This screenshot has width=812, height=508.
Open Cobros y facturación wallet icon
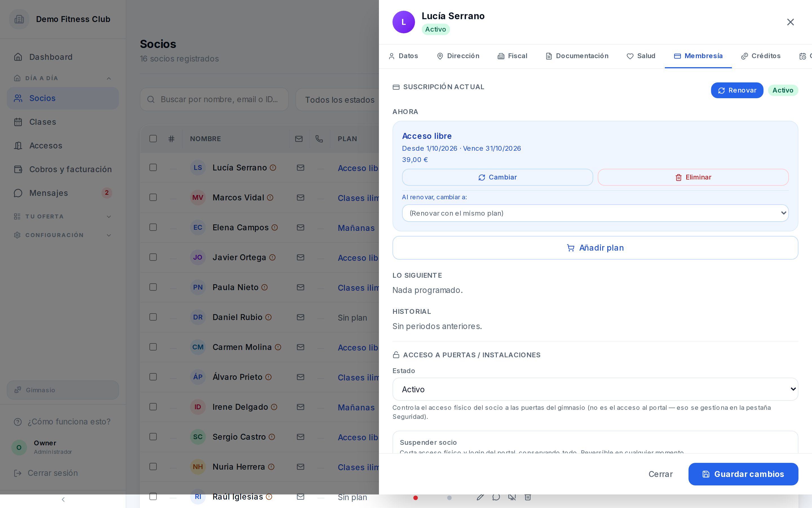point(18,169)
